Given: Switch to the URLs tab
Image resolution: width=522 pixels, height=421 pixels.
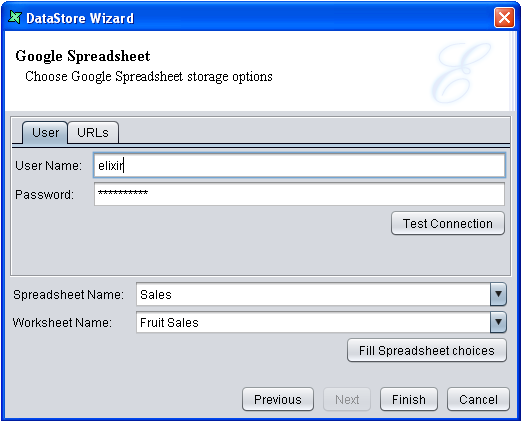Looking at the screenshot, I should click(93, 133).
